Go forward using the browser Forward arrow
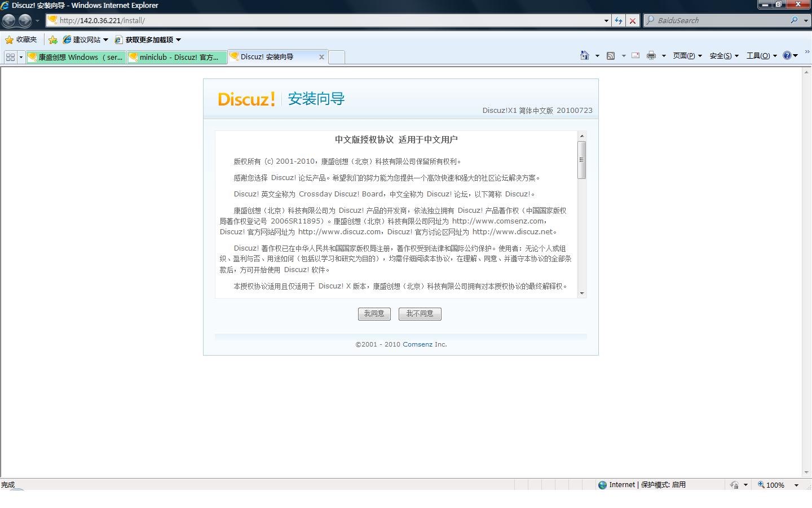 pos(25,21)
